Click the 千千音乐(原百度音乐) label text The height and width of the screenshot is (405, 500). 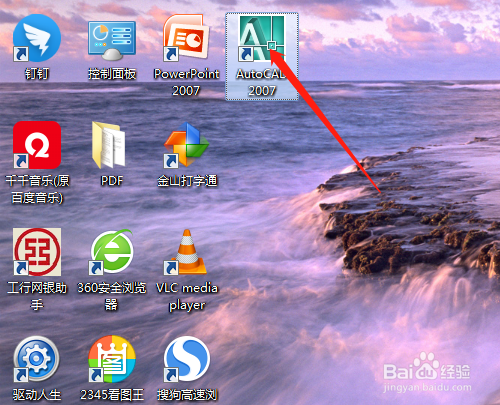[x=37, y=189]
